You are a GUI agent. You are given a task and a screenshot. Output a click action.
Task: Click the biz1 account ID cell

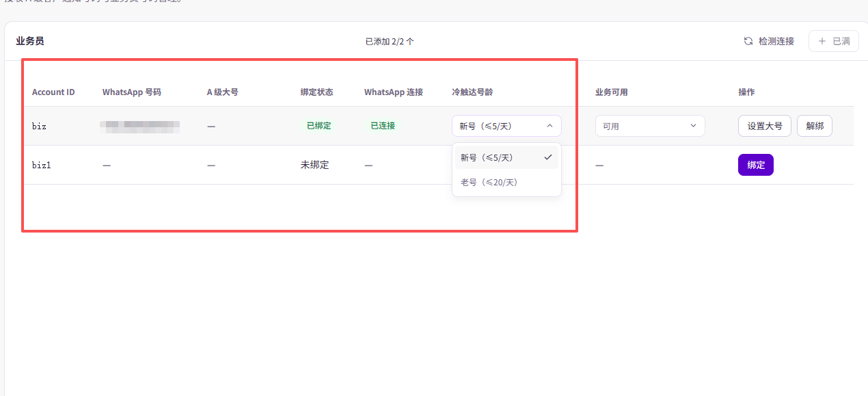(42, 165)
